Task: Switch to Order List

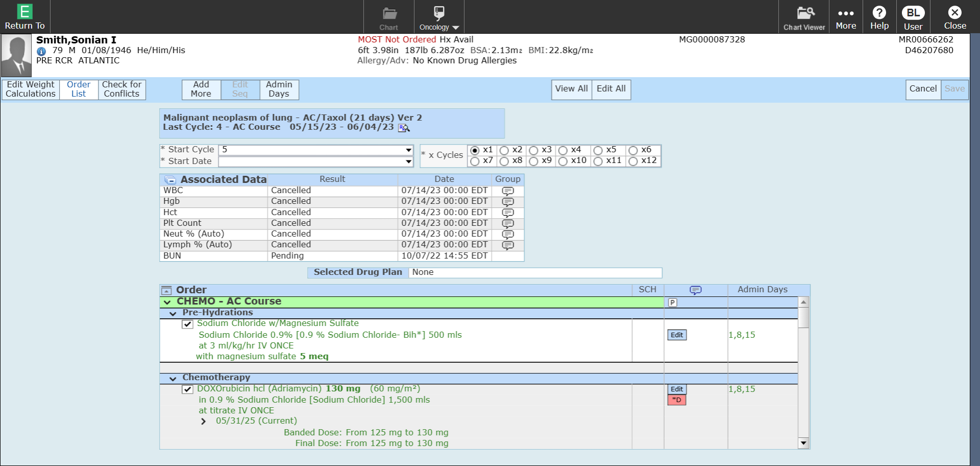Action: point(79,89)
